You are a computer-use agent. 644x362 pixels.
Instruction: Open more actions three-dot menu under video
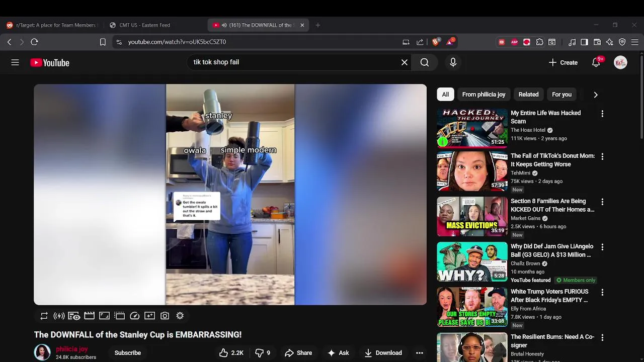tap(420, 353)
